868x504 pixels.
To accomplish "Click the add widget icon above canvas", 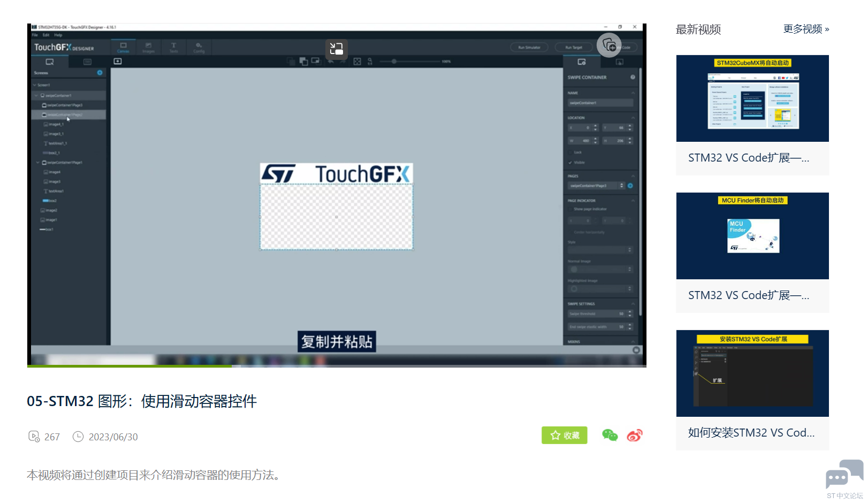I will pos(118,62).
